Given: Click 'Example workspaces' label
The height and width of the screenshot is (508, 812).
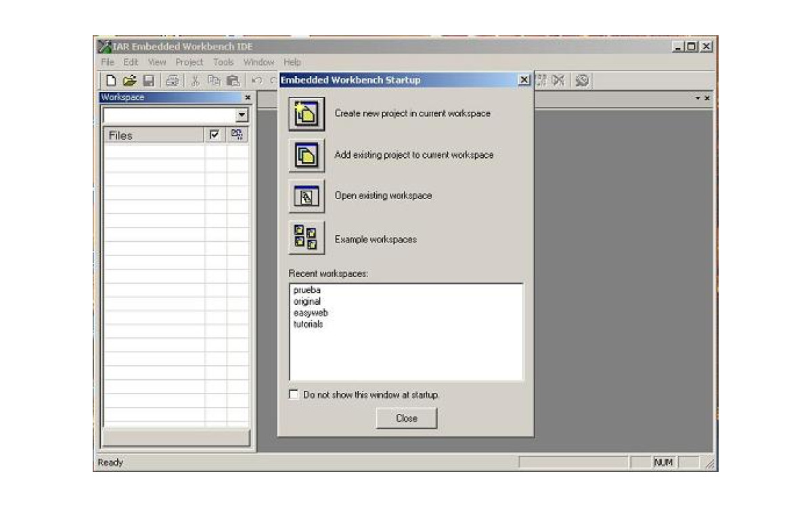Looking at the screenshot, I should pyautogui.click(x=376, y=240).
